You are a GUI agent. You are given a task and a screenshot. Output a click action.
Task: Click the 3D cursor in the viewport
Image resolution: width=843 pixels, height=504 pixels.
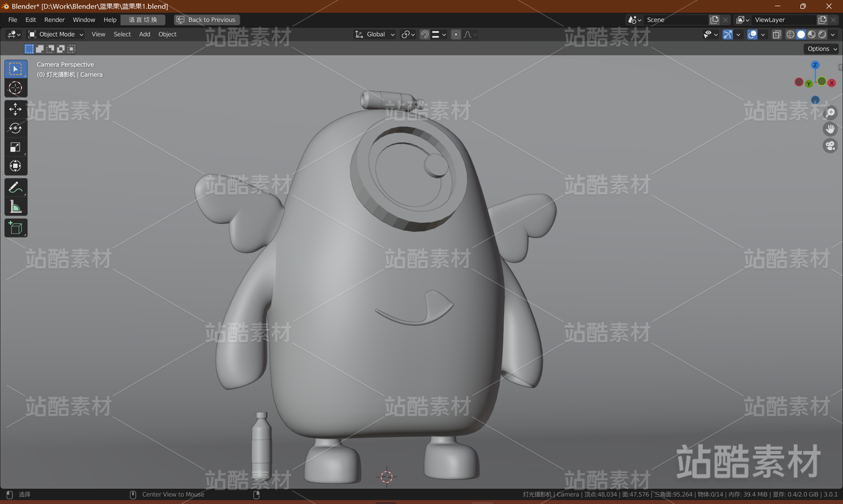[387, 477]
